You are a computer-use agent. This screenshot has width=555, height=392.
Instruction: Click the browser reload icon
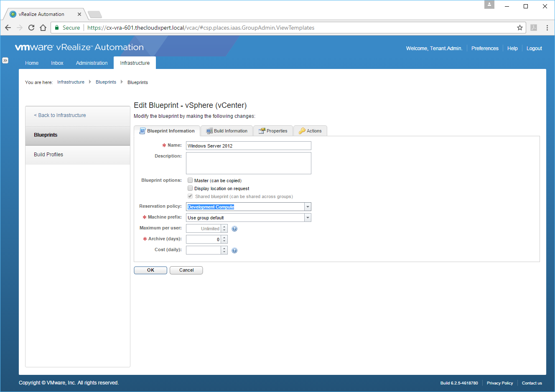[31, 28]
